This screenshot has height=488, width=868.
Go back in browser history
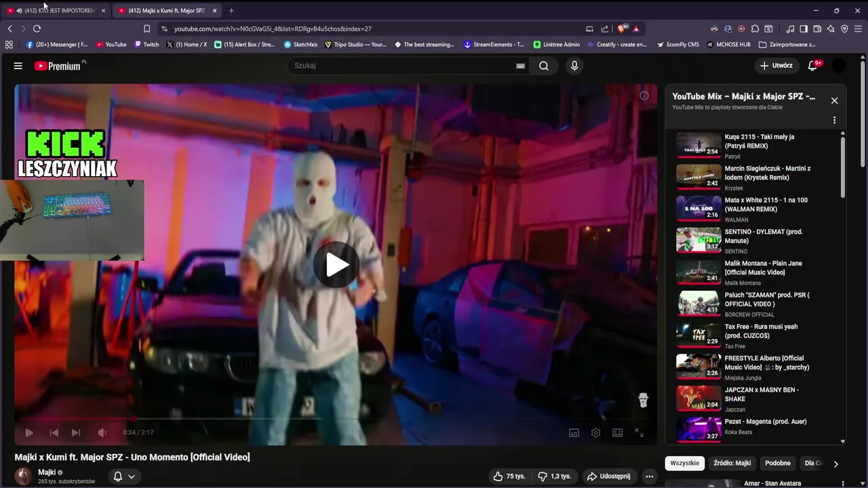(10, 28)
